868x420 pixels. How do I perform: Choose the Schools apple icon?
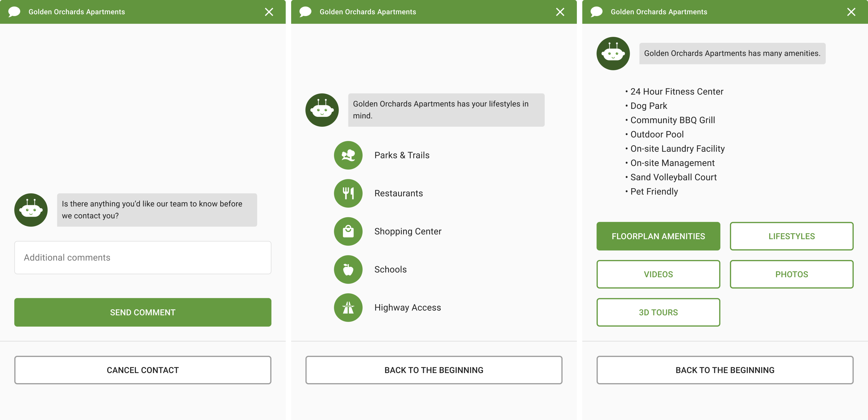pos(348,270)
